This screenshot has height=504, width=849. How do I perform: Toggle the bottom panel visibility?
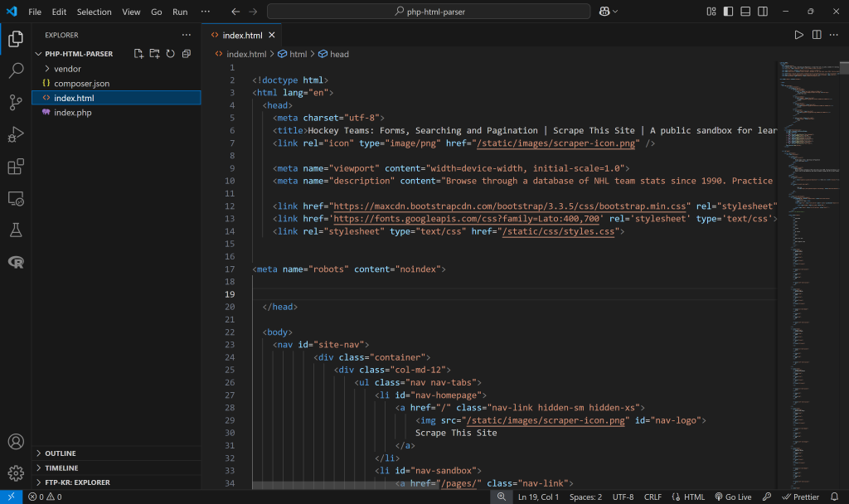(x=744, y=11)
